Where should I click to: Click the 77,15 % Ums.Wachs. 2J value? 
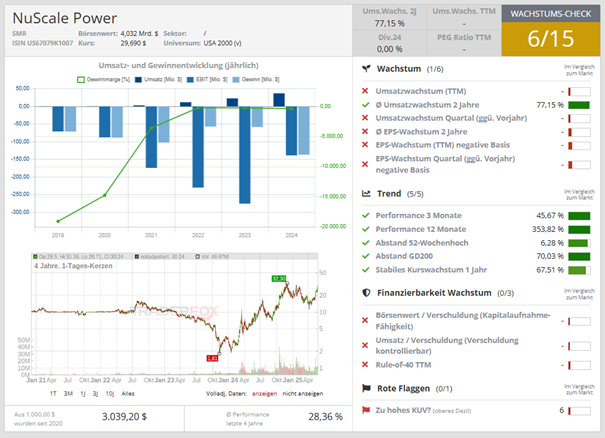point(389,24)
